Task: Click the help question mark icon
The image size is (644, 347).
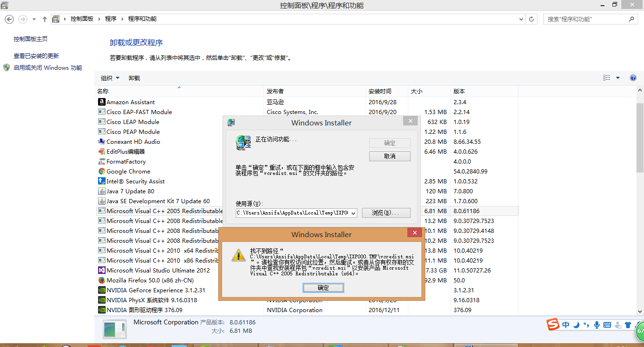Action: (x=633, y=78)
